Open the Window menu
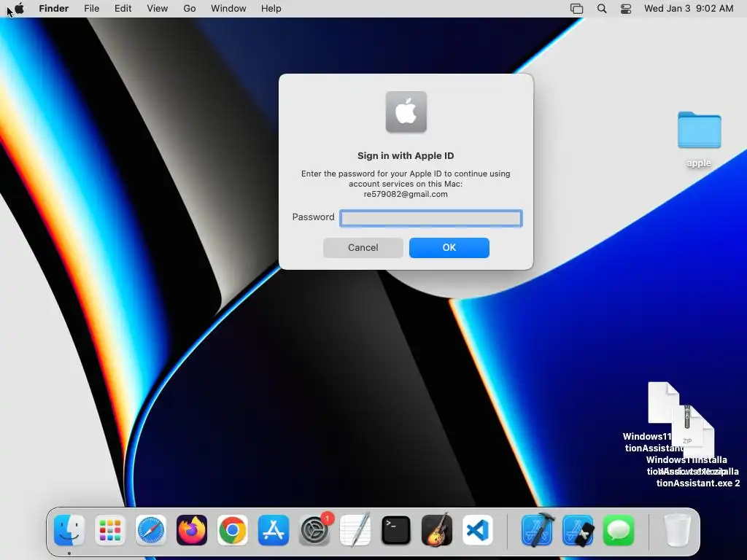 click(228, 9)
